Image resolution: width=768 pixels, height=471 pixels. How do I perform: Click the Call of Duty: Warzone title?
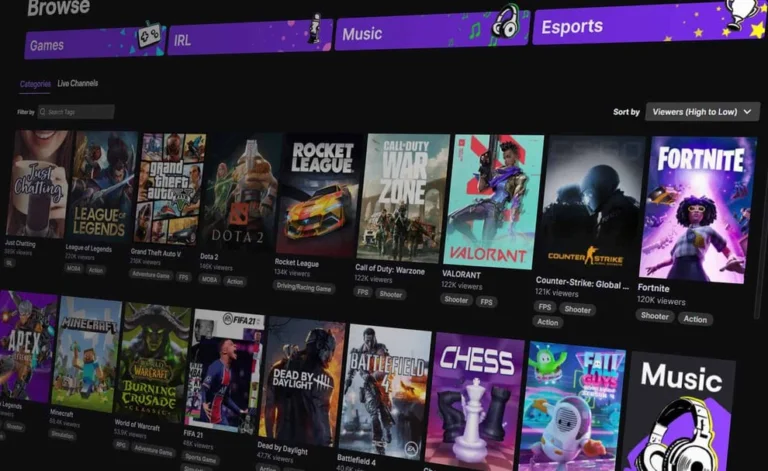pyautogui.click(x=389, y=269)
